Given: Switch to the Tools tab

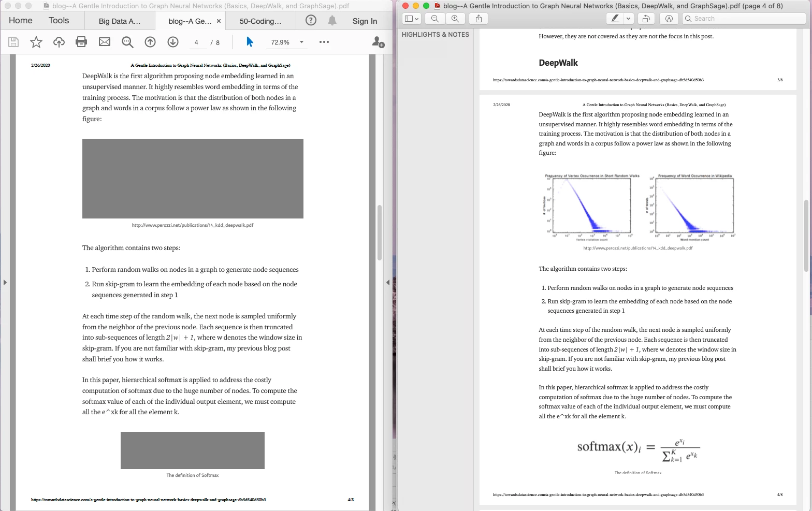Looking at the screenshot, I should [59, 20].
